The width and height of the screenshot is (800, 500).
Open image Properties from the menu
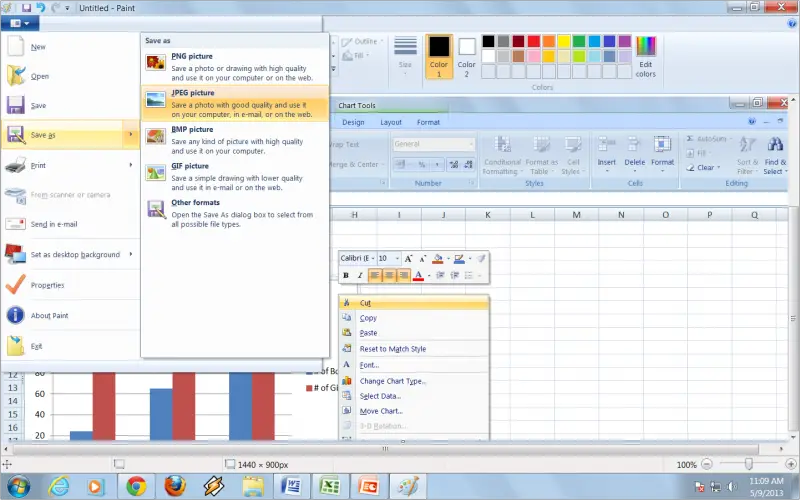click(70, 285)
